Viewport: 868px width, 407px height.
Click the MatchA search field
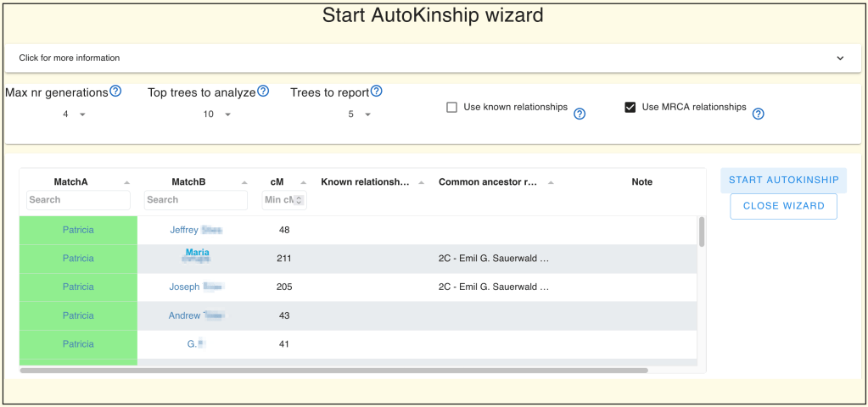click(x=78, y=200)
